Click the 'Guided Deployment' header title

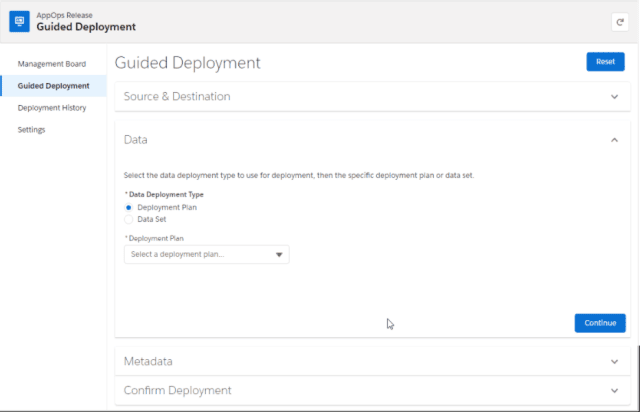point(86,27)
